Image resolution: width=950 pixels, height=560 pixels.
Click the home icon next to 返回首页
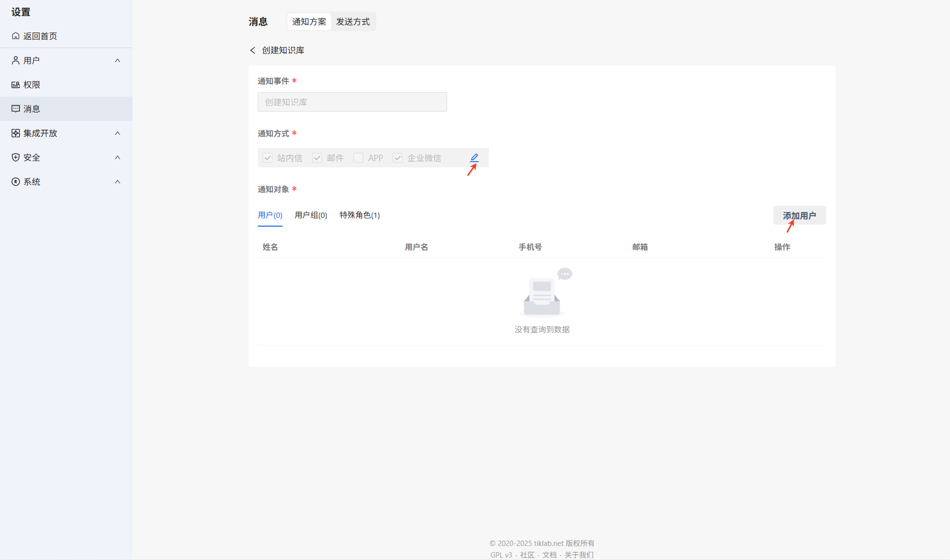[x=16, y=36]
